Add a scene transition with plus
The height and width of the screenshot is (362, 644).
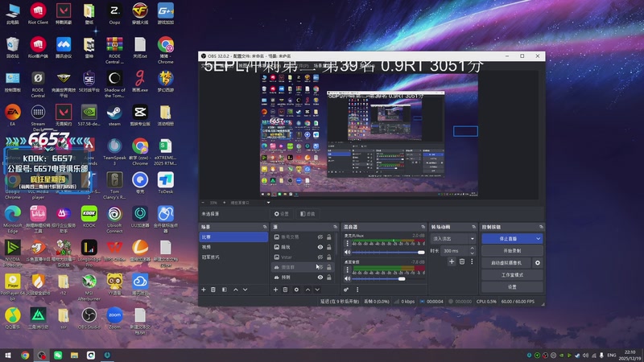tap(452, 261)
